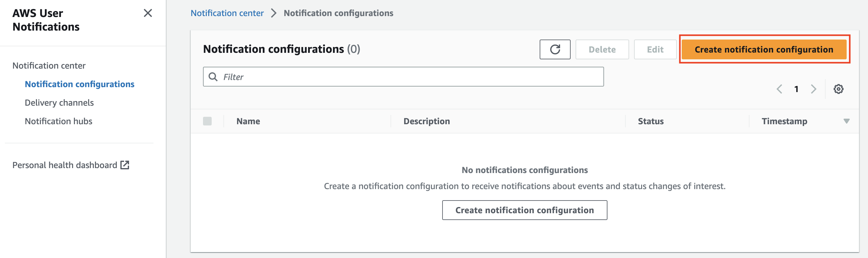The width and height of the screenshot is (868, 258).
Task: Click the Description column header
Action: (427, 121)
